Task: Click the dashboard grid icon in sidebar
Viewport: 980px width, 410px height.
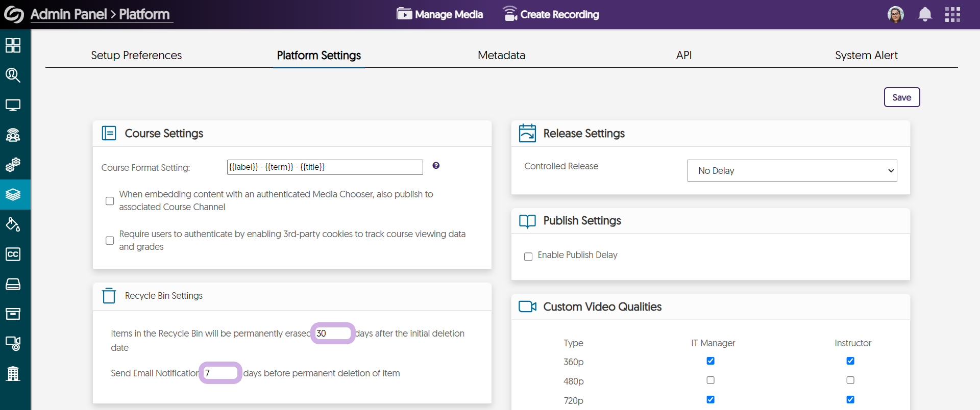Action: (13, 45)
